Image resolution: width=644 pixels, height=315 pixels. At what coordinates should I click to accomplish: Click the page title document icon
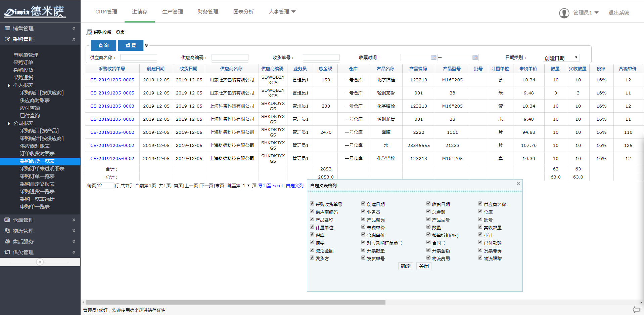pos(89,32)
